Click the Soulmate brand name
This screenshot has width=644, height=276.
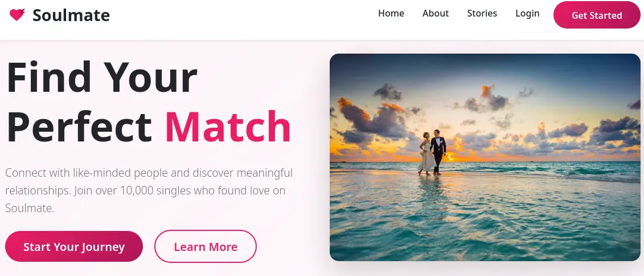(x=71, y=15)
